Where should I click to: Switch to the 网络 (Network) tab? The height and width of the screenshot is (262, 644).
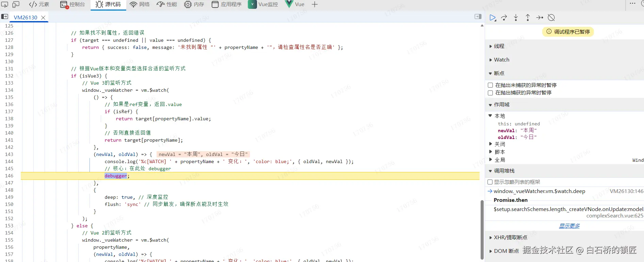(140, 4)
